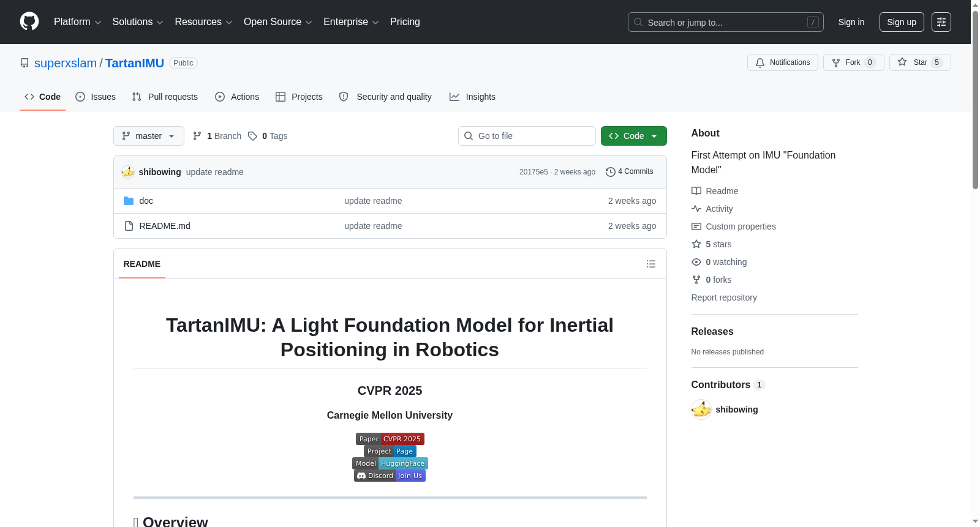Click the star icon beside 5 stars
Image resolution: width=980 pixels, height=527 pixels.
(696, 244)
